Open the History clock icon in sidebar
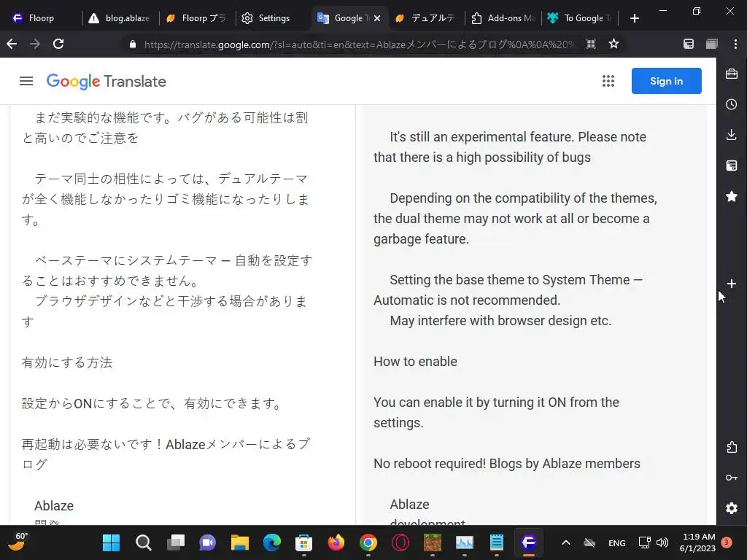 point(731,104)
